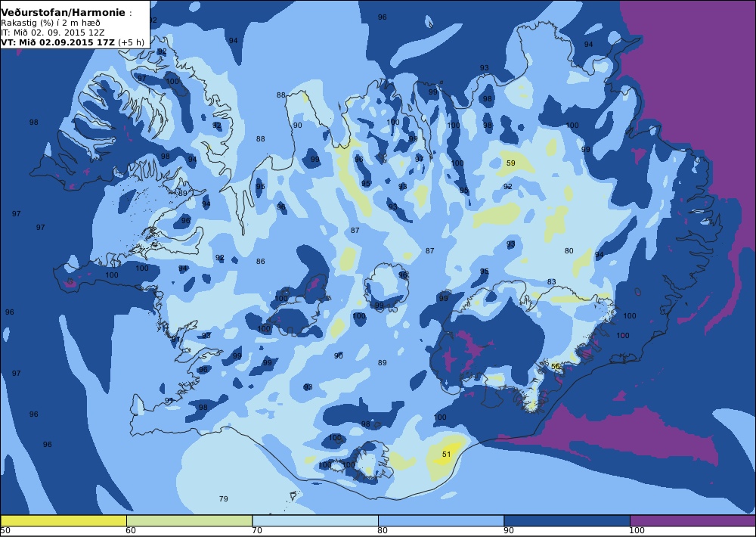Pick the purple above-100 legend band
This screenshot has height=537, width=756.
692,520
